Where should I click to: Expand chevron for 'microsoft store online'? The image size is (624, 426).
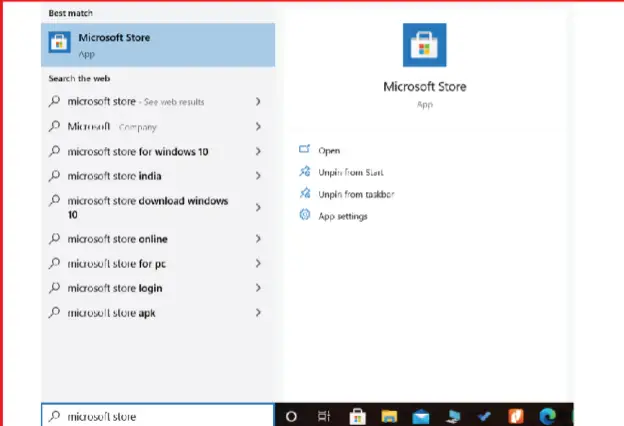pos(258,238)
